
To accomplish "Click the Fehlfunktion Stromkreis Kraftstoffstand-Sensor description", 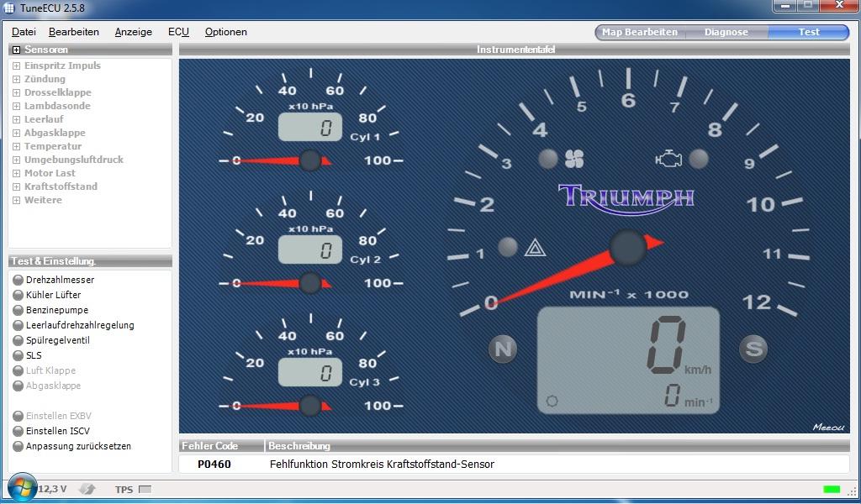I will (x=383, y=465).
